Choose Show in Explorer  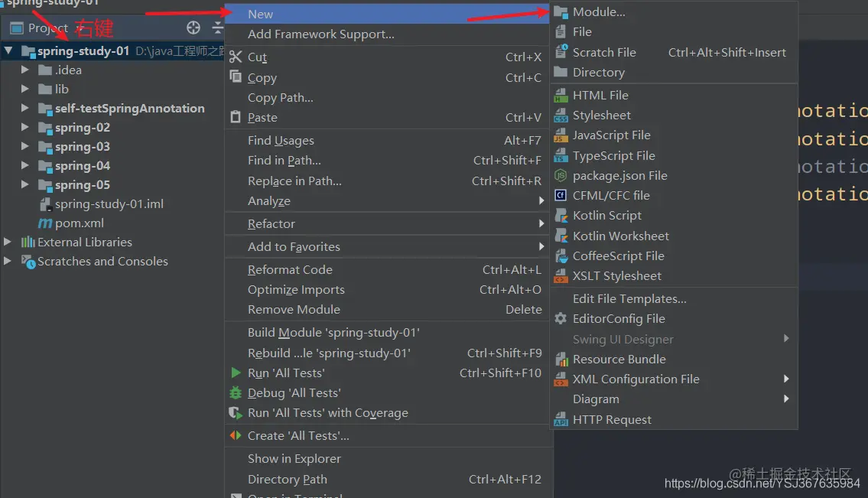387,459
